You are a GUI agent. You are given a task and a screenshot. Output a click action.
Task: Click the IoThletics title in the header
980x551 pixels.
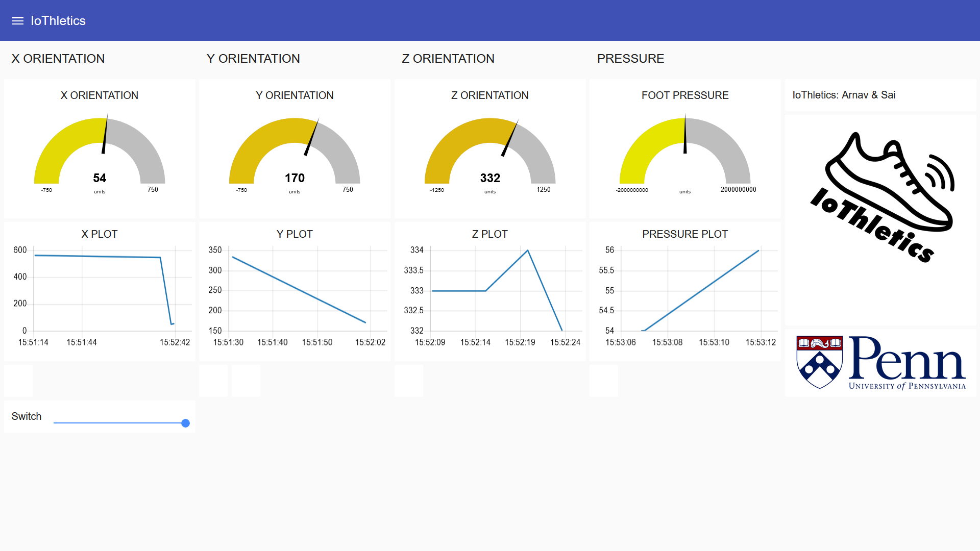coord(58,21)
